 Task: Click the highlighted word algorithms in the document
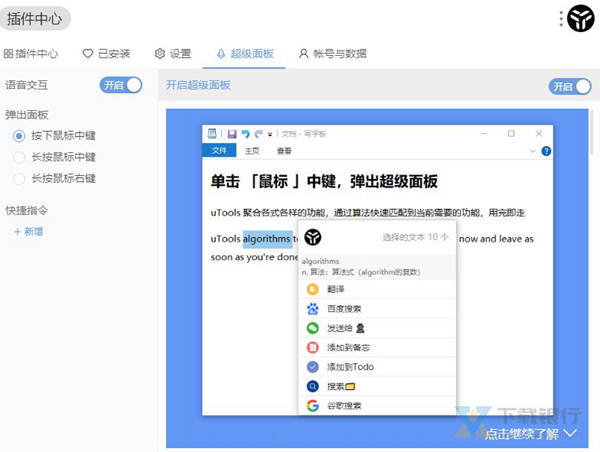tap(267, 239)
